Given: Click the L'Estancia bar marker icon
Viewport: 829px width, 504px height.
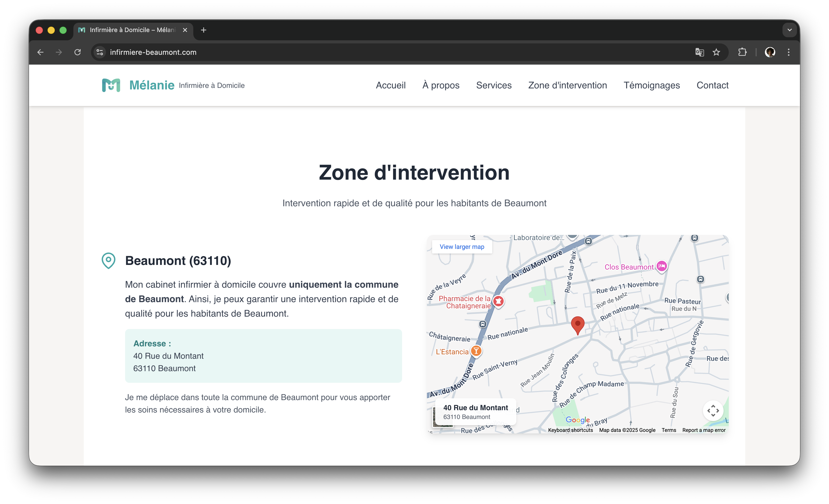Looking at the screenshot, I should click(x=476, y=351).
